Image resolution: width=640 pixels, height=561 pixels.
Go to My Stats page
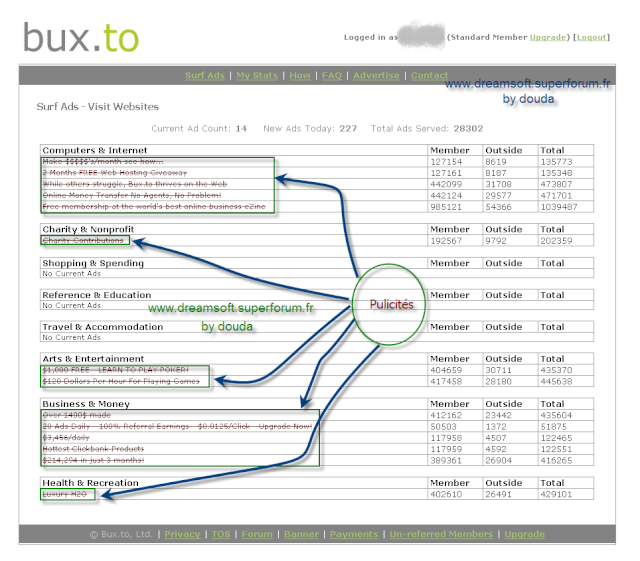257,76
